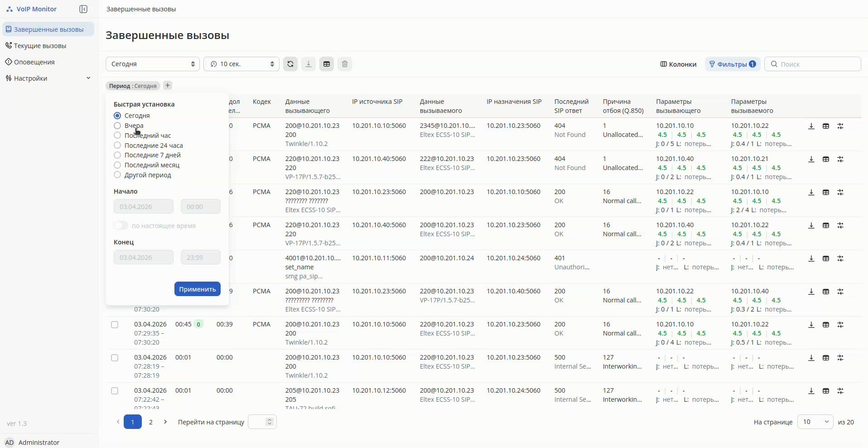This screenshot has width=868, height=448.
Task: Select the "Последние 7 дней" radio option
Action: [x=117, y=155]
